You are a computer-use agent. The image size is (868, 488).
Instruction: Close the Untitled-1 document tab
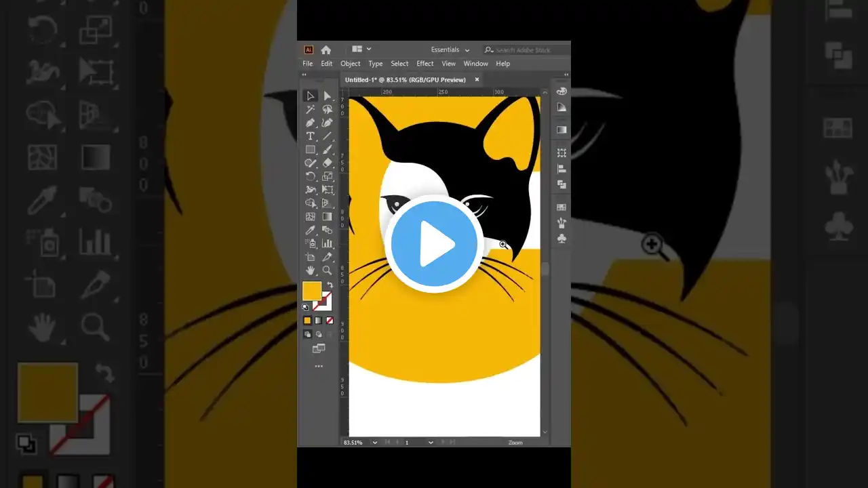[x=477, y=79]
